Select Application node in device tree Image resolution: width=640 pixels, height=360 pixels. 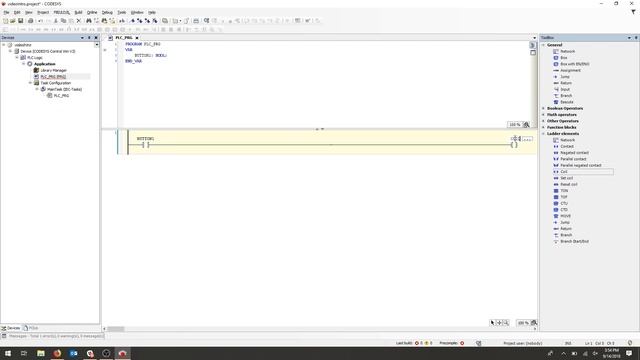44,64
